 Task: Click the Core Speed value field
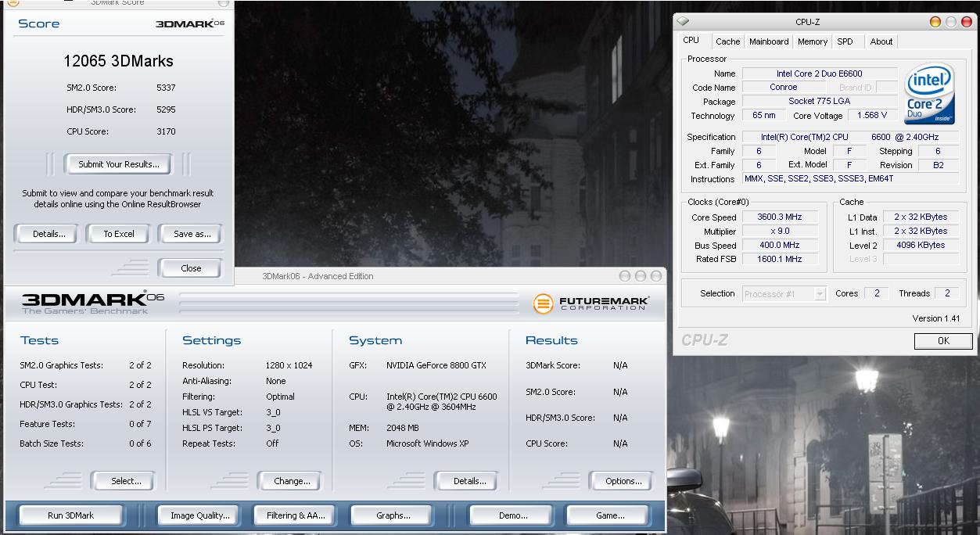pos(779,217)
